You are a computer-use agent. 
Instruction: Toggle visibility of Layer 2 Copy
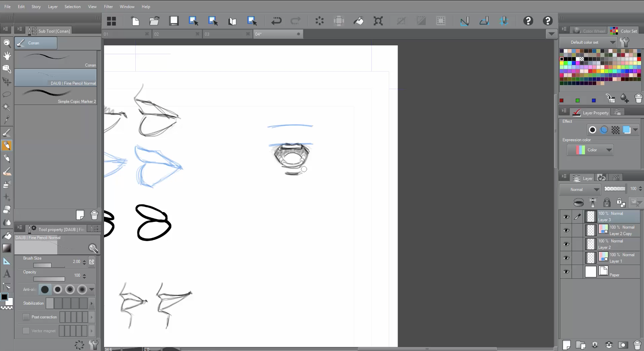[x=566, y=230]
